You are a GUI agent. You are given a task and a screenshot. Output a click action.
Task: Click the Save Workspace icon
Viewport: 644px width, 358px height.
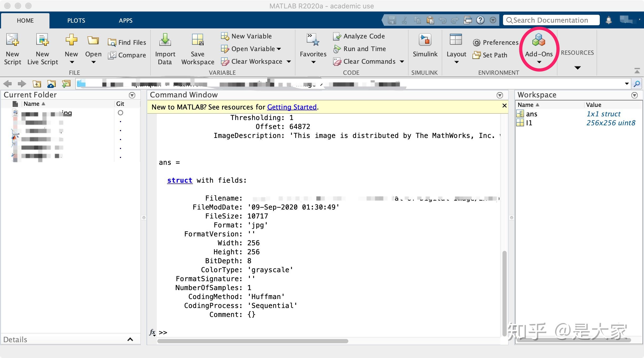click(198, 40)
